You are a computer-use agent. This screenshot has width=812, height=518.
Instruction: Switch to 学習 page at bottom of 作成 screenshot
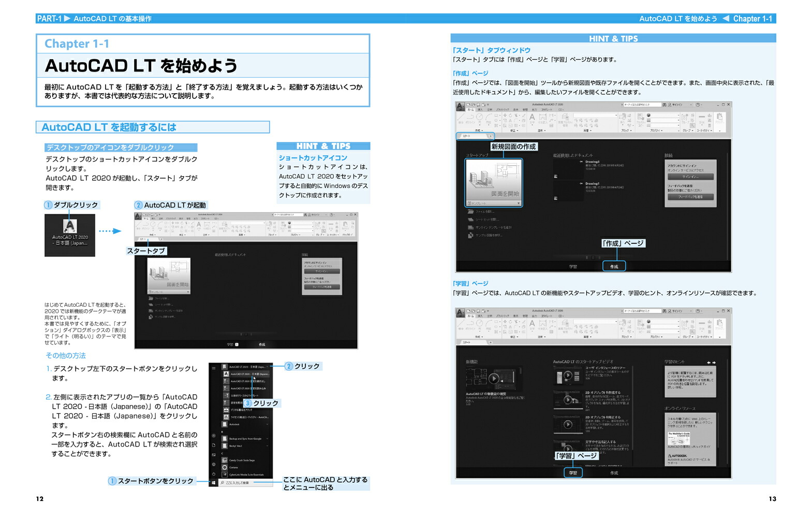point(573,266)
